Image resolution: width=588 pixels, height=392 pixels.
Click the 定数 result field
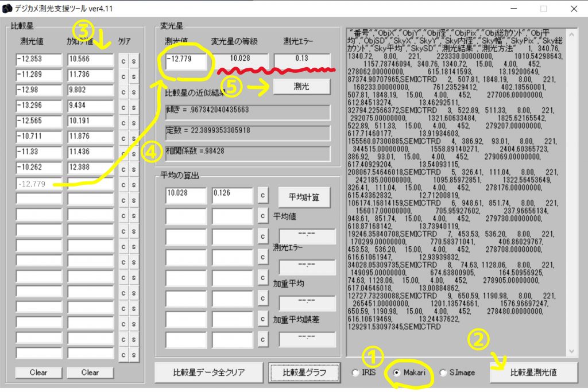tap(248, 133)
